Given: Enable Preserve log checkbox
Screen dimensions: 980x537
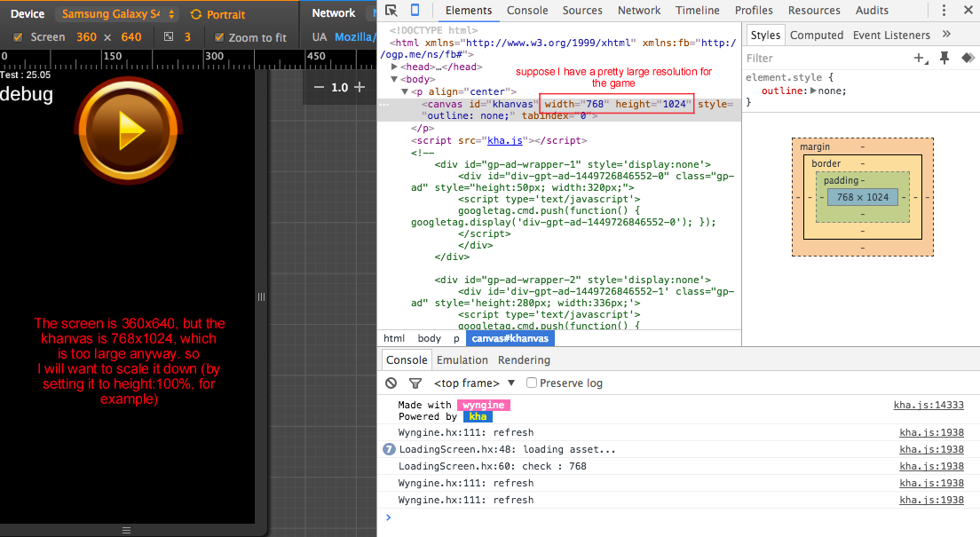Looking at the screenshot, I should (532, 383).
